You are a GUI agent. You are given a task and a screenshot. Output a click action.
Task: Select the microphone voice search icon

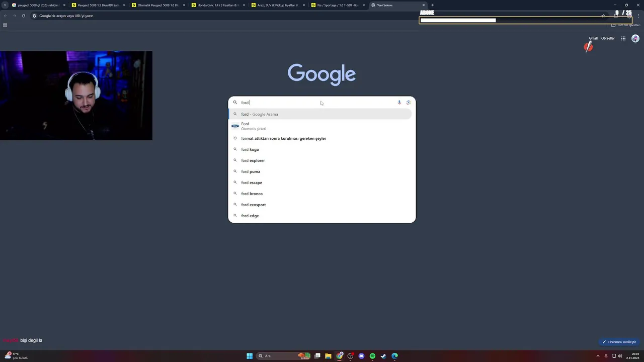click(x=399, y=103)
